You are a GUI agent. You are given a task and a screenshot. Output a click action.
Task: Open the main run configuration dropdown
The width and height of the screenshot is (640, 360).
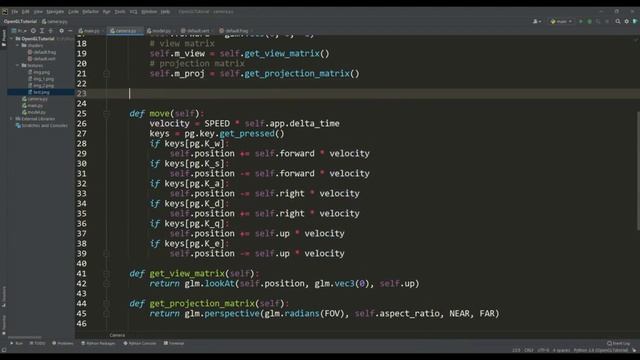point(561,21)
